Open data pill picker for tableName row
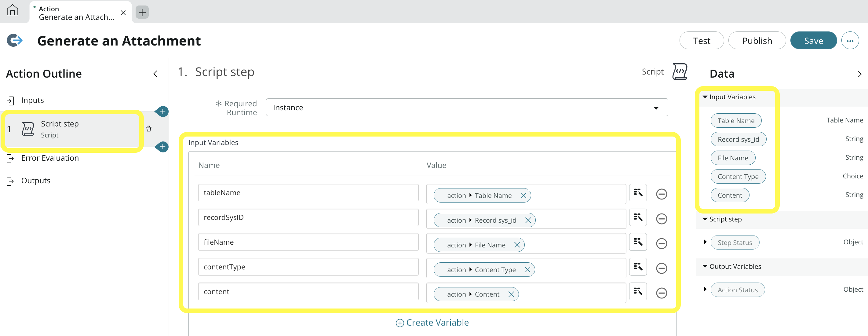This screenshot has height=336, width=868. tap(637, 192)
